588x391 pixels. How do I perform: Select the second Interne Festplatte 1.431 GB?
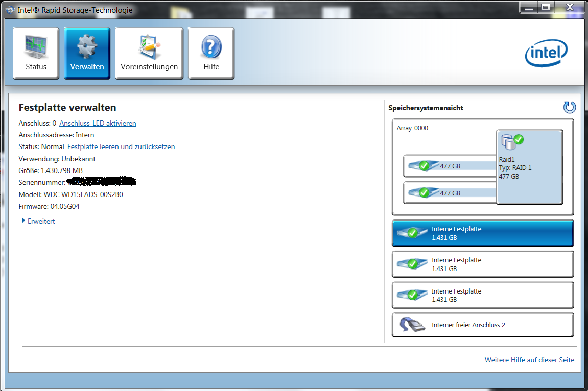(x=483, y=264)
